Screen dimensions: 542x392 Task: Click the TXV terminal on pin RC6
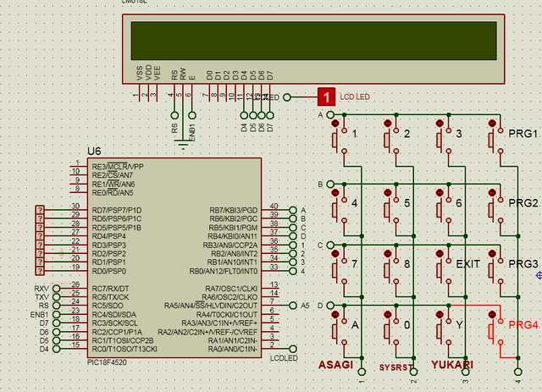56,297
